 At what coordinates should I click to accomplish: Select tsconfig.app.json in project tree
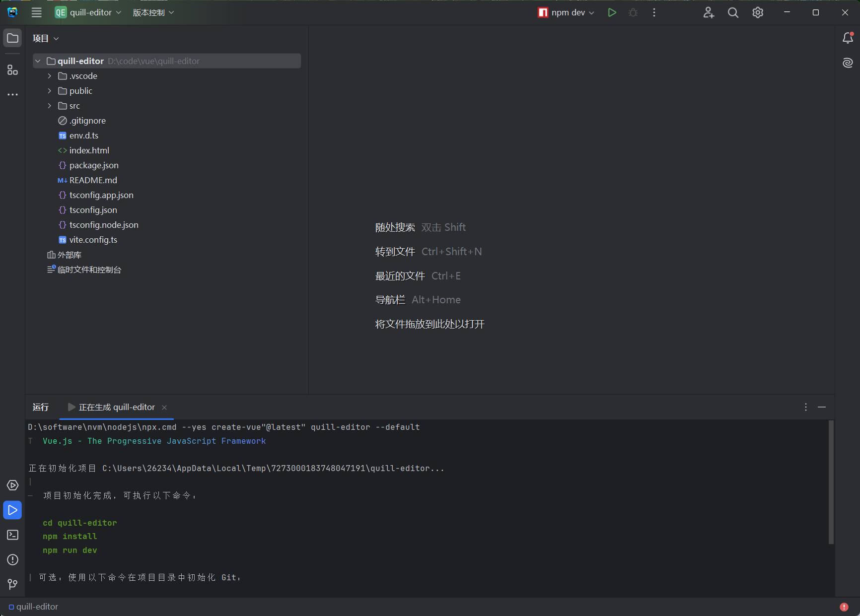point(96,195)
